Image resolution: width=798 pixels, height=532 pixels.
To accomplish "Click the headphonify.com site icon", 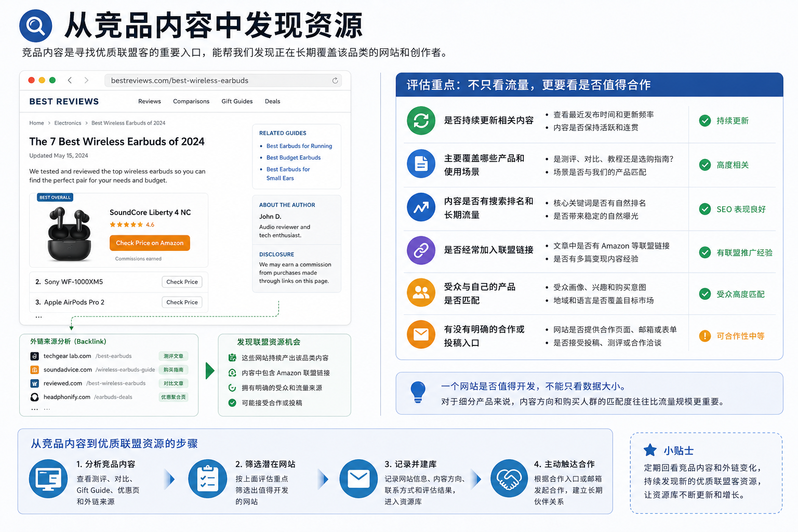I will coord(34,397).
